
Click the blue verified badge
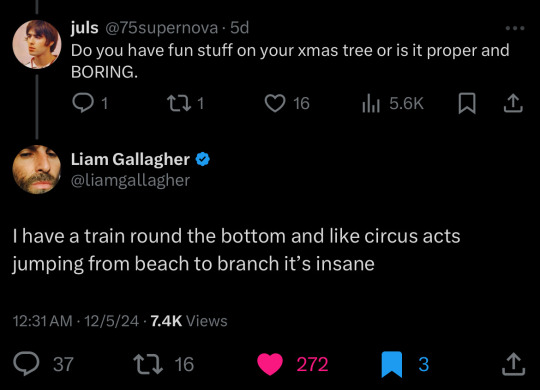[x=203, y=159]
